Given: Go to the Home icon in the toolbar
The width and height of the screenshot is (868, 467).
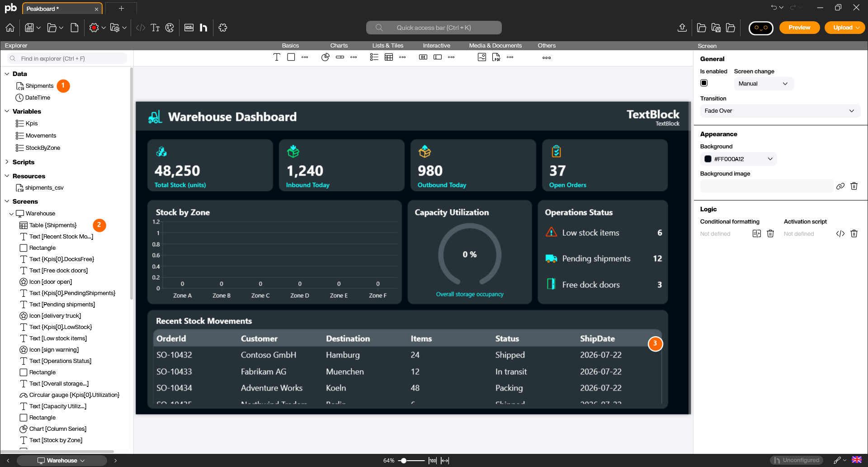Looking at the screenshot, I should coord(10,28).
